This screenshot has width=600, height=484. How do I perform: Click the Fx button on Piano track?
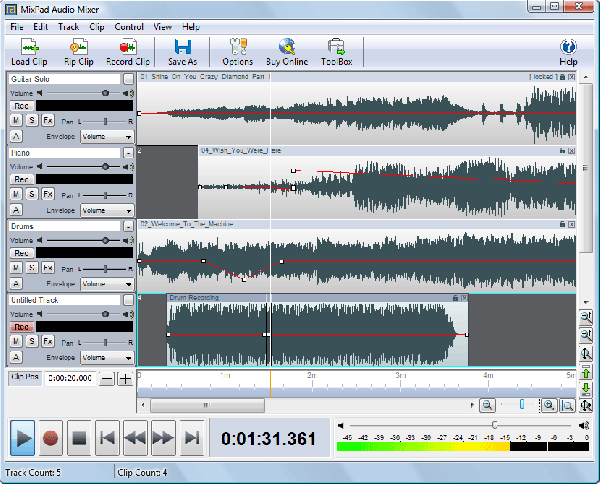[47, 193]
